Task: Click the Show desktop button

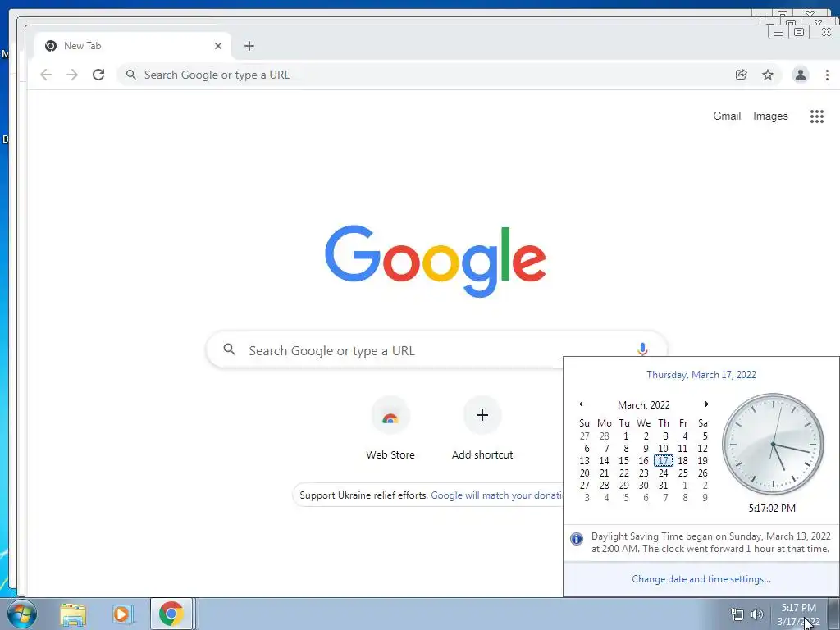Action: coord(834,614)
